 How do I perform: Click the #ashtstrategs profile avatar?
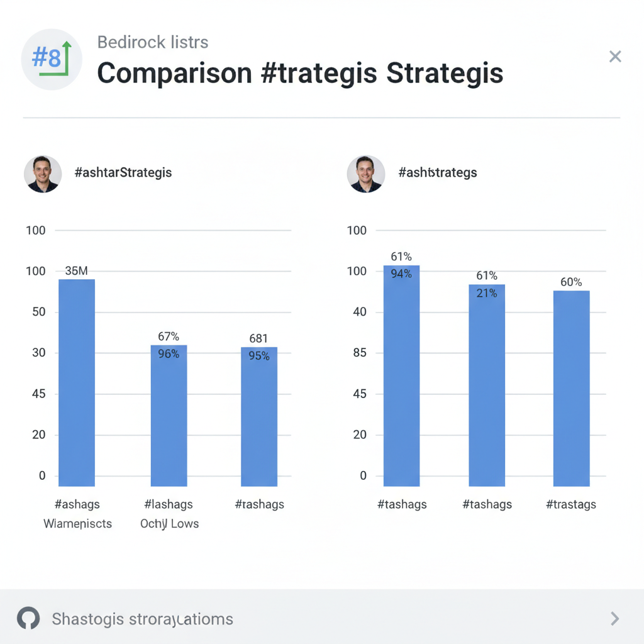tap(365, 174)
